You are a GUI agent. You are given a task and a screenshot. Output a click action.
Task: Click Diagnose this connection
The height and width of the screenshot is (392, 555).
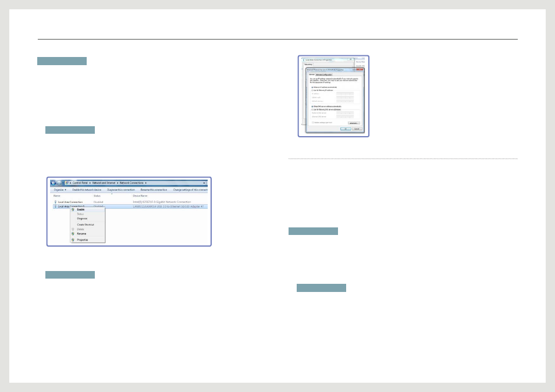click(x=121, y=190)
